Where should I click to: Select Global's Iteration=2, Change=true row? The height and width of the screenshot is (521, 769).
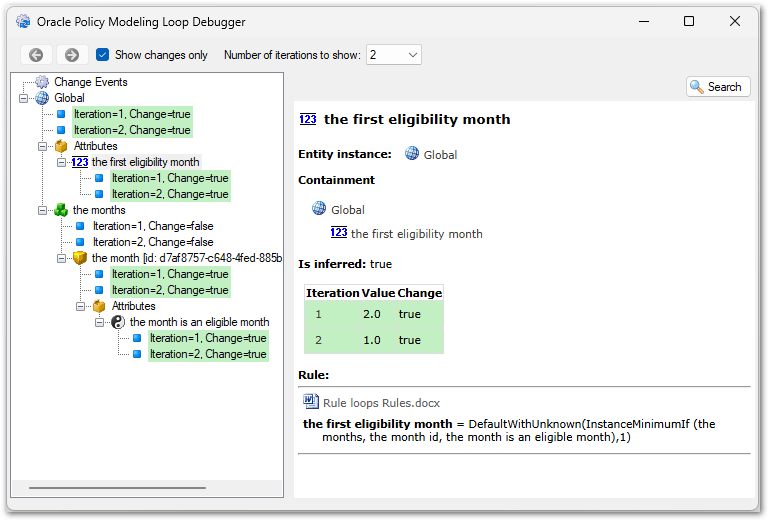pyautogui.click(x=132, y=130)
